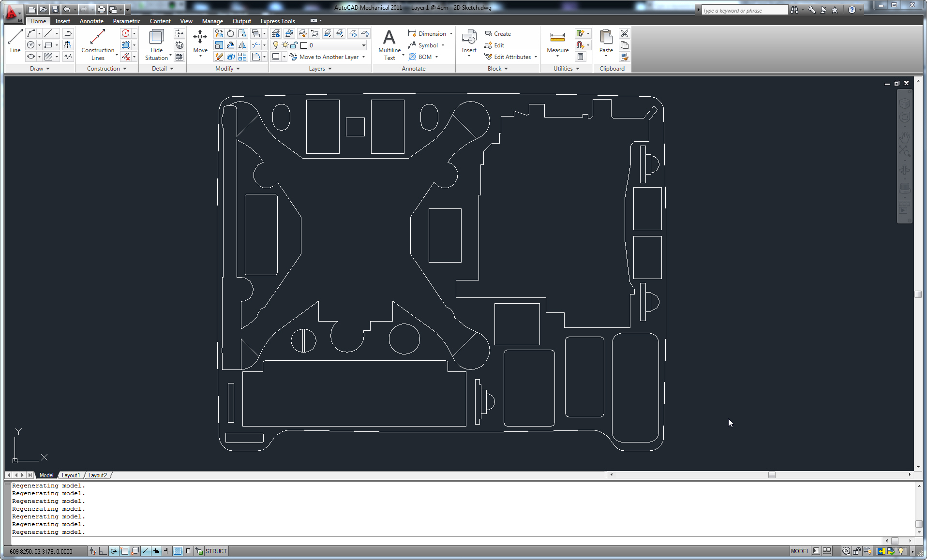Expand the Utilities panel dropdown

tap(566, 69)
